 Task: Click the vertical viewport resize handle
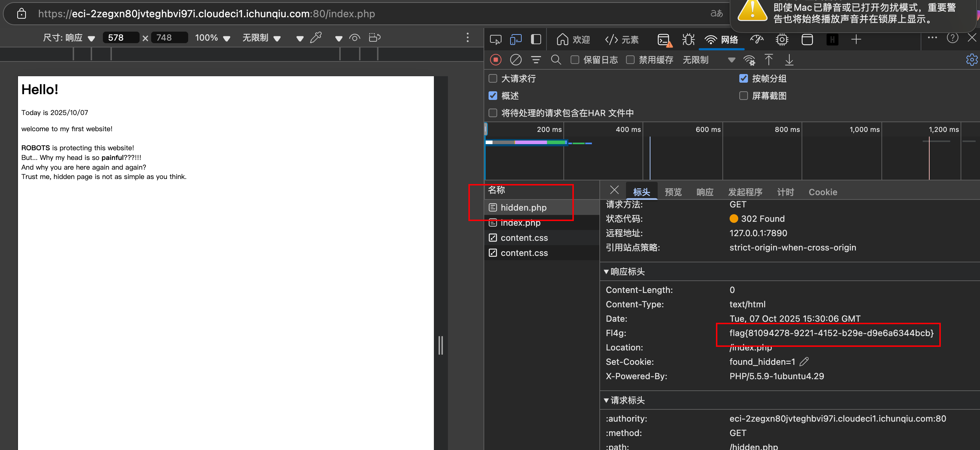(x=441, y=345)
